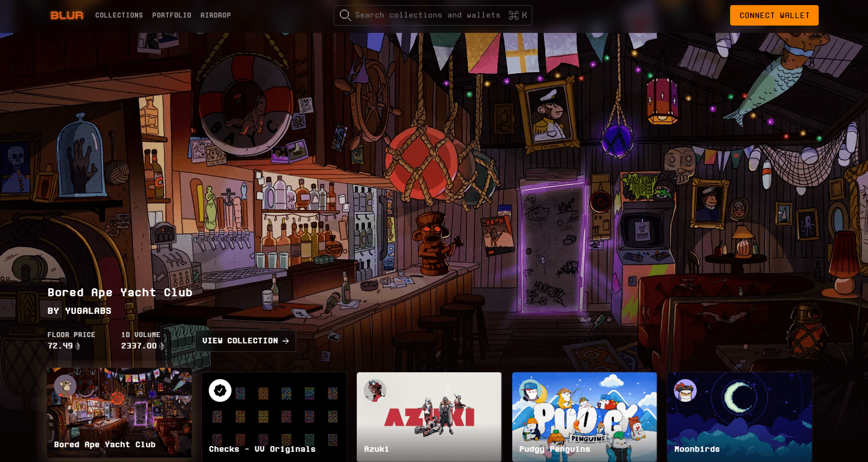The image size is (868, 462).
Task: Select the Azuki collection card
Action: 429,417
